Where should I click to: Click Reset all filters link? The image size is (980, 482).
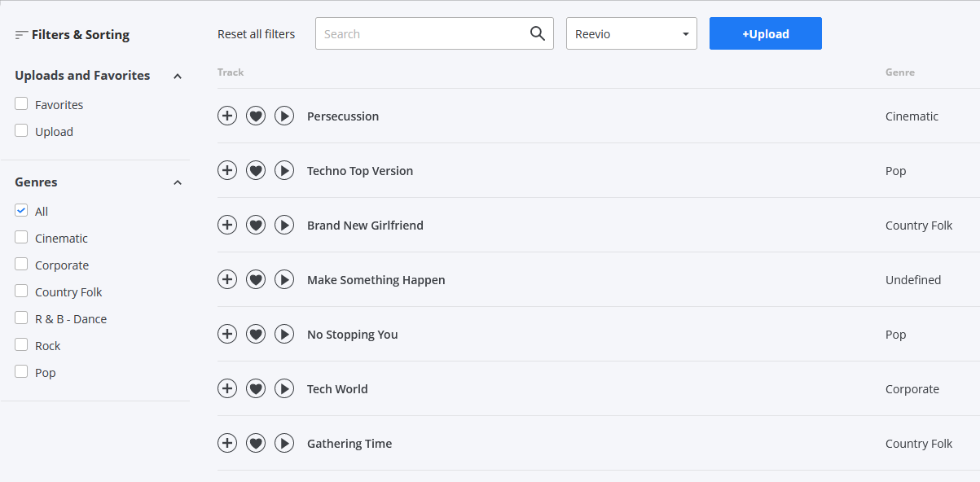click(x=256, y=34)
